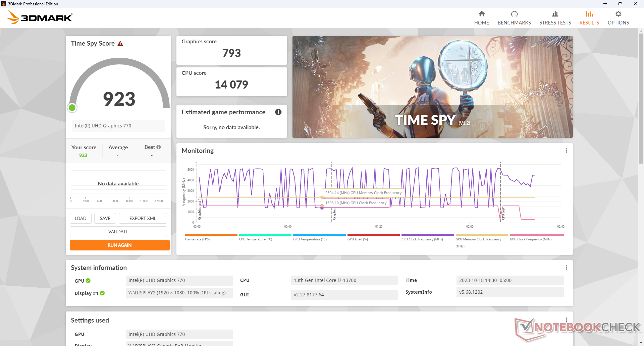This screenshot has height=346, width=644.
Task: Toggle CPU Temperature green legend
Action: tap(265, 237)
